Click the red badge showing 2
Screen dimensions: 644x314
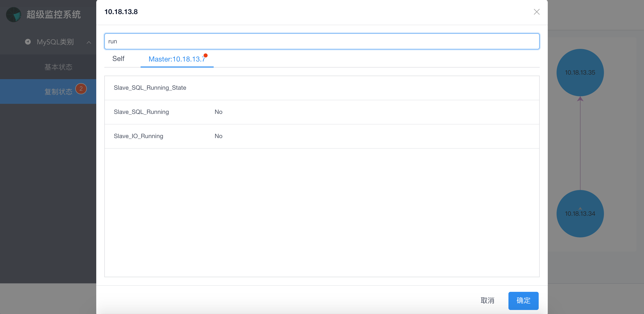81,89
